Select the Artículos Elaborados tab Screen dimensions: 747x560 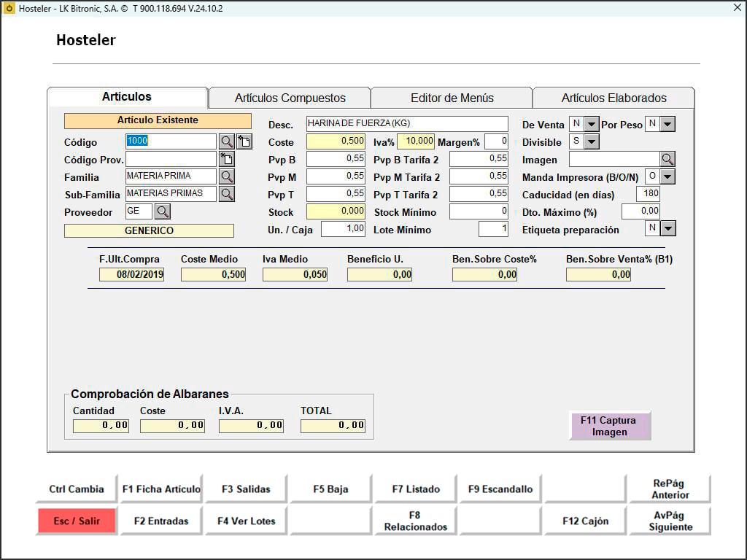click(614, 98)
